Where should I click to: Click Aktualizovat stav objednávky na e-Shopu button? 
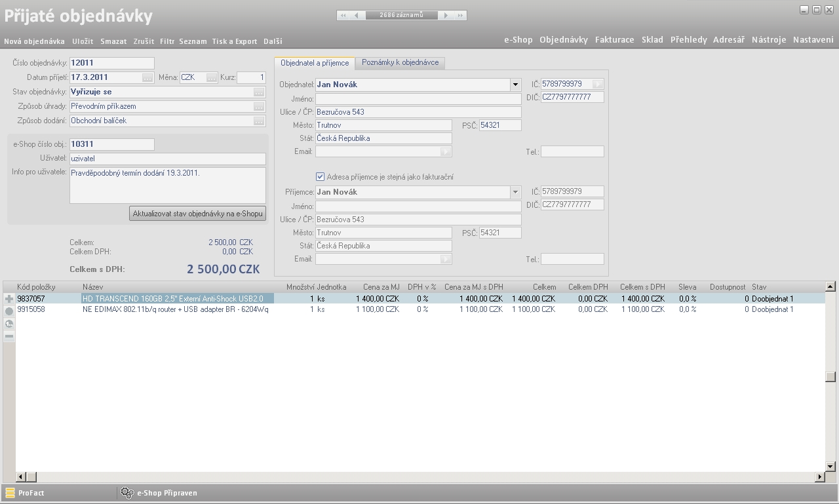tap(197, 214)
